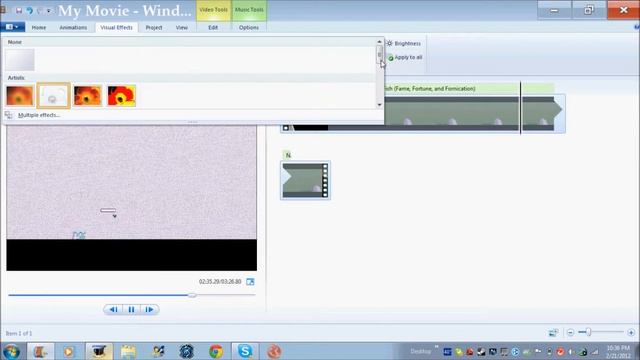Screen dimensions: 640x360
Task: Zoom out time scale minus button
Action: (571, 333)
